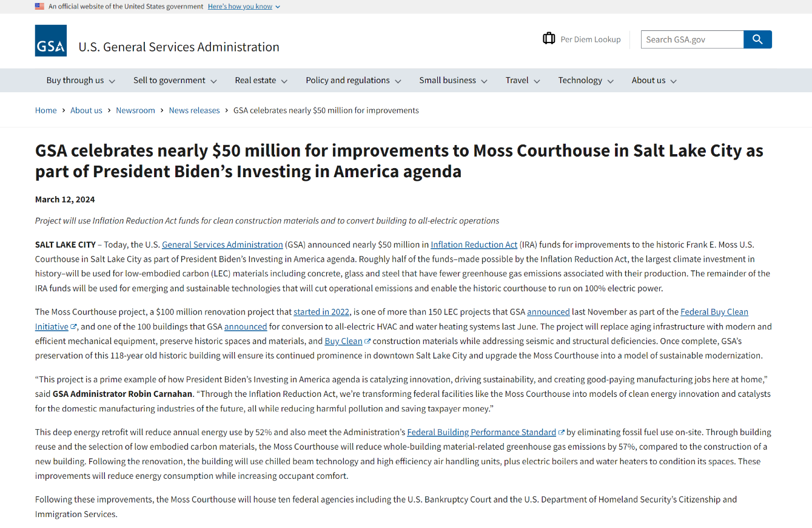Screen dimensions: 812x528
Task: Click the Inflation Reduction Act link
Action: coord(474,245)
